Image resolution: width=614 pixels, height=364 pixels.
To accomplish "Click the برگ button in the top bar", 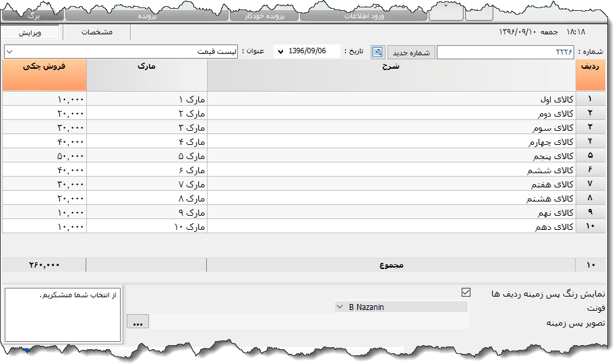I will (34, 14).
